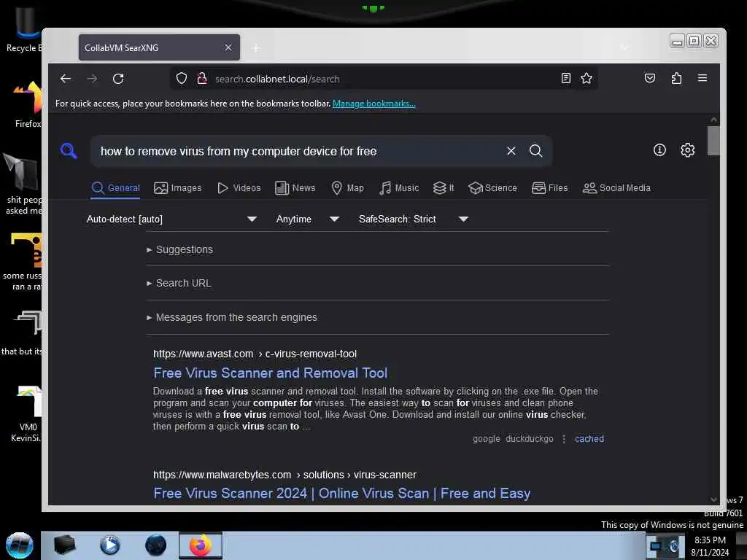Go back with the browser back arrow
This screenshot has height=560, width=747.
pyautogui.click(x=66, y=79)
